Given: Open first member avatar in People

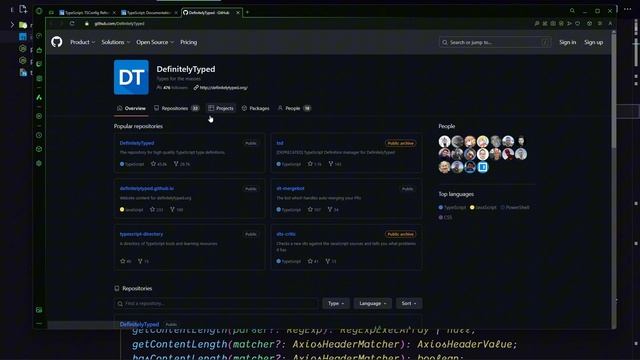Looking at the screenshot, I should [444, 141].
